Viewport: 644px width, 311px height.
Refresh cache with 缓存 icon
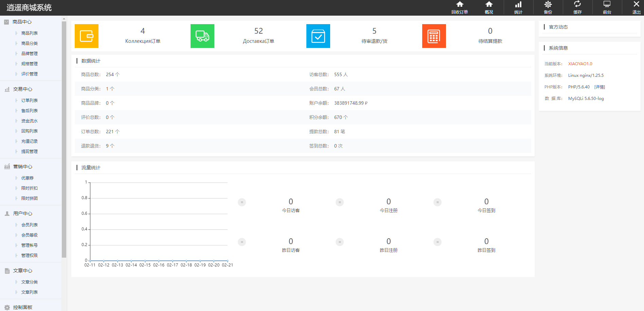tap(577, 5)
